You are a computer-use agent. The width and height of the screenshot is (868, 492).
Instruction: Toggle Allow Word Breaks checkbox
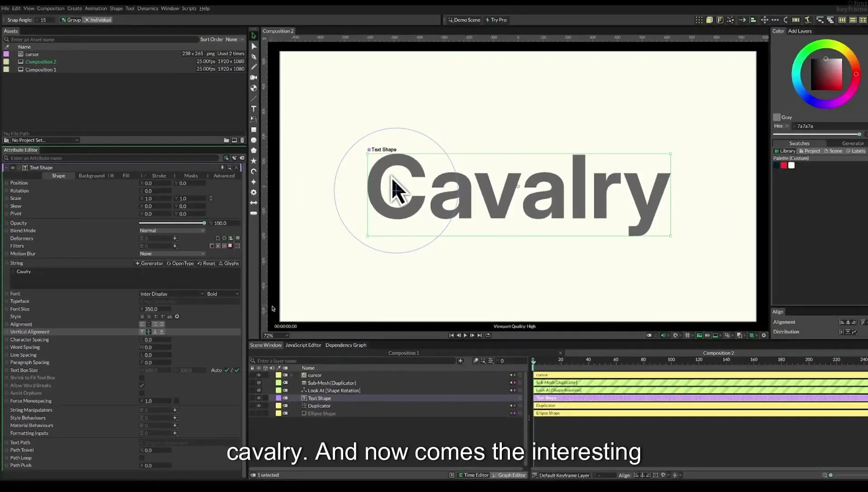point(142,386)
